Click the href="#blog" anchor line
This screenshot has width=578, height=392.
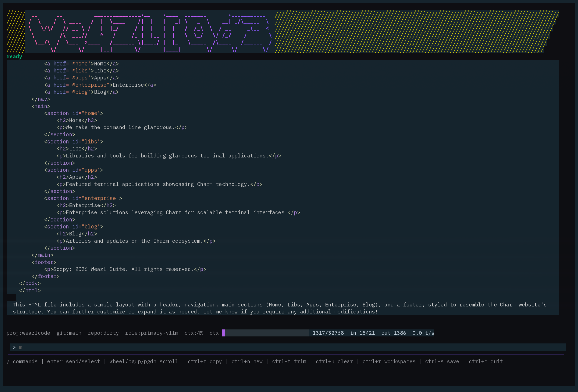[81, 92]
